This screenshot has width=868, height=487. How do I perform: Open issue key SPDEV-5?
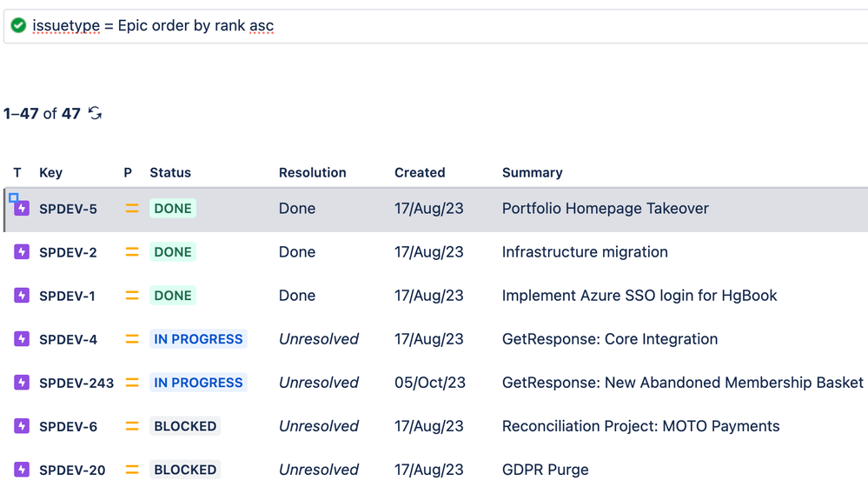(x=68, y=209)
